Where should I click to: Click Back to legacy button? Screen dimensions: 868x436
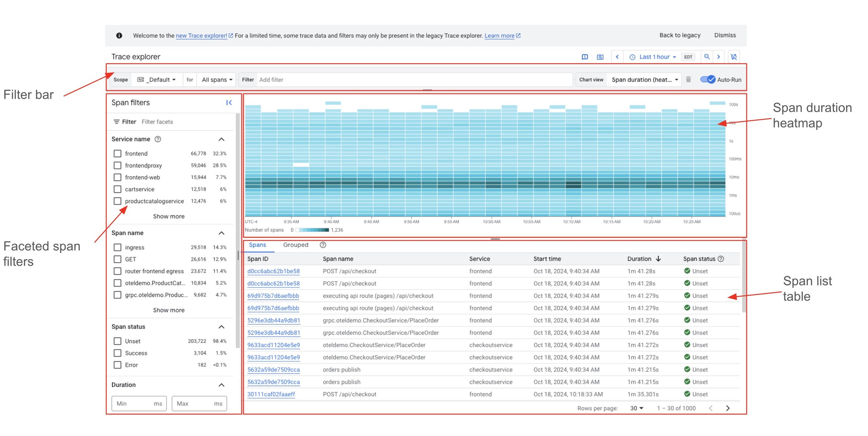(679, 36)
